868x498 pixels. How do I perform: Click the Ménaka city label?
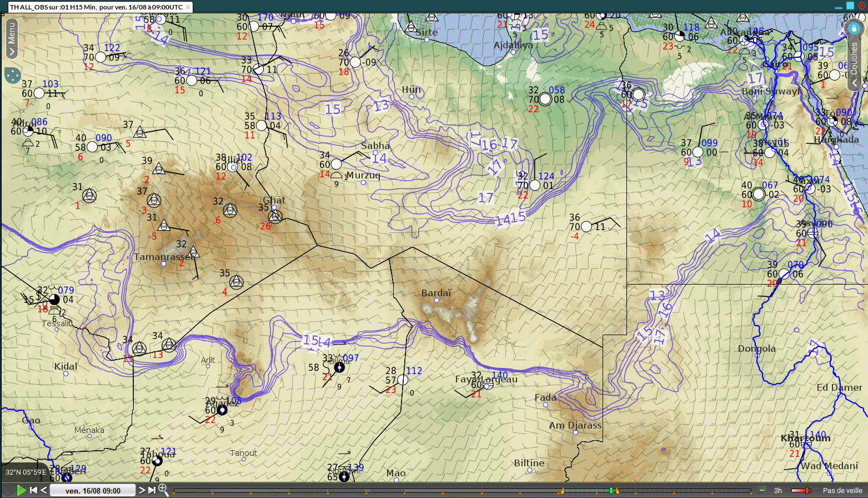89,430
